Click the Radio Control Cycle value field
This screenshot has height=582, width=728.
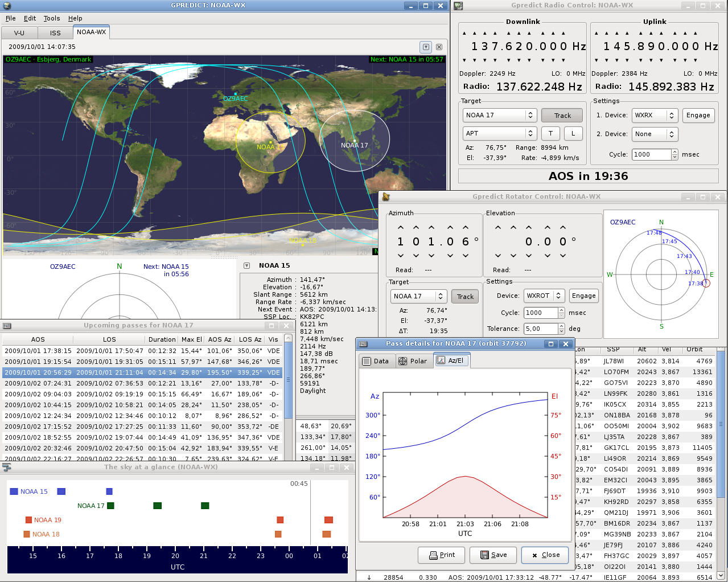point(651,154)
